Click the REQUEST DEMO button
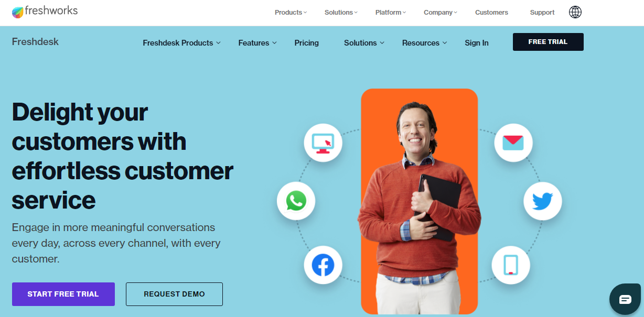 click(174, 294)
